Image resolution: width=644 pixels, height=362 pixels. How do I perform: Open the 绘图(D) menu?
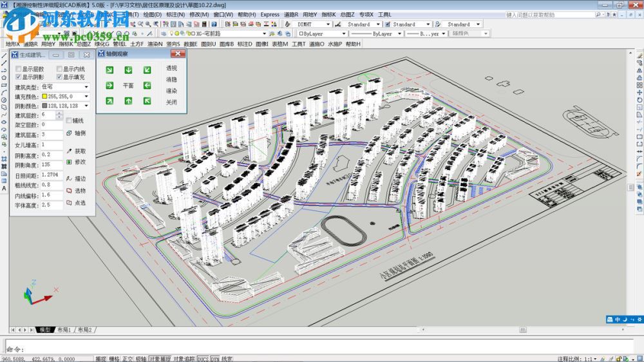click(152, 14)
